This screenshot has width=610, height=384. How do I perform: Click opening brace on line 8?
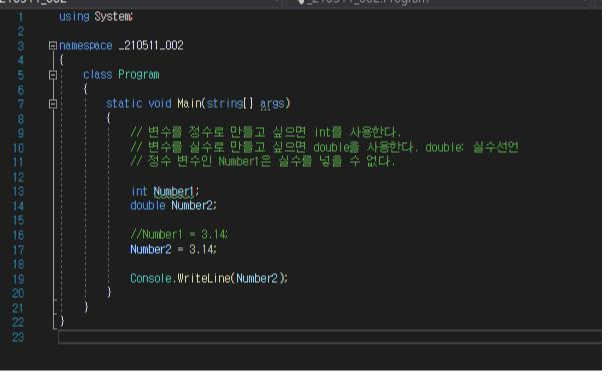click(109, 118)
